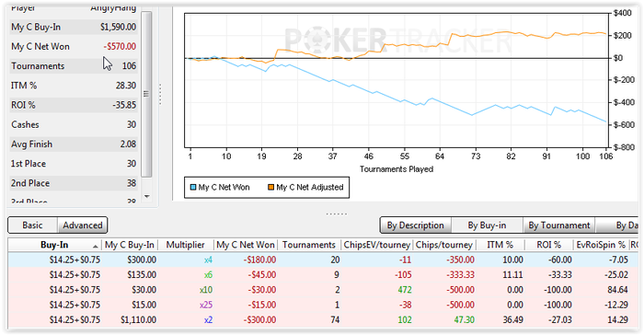Select the By Buy-in tab
The height and width of the screenshot is (335, 644).
pyautogui.click(x=487, y=225)
